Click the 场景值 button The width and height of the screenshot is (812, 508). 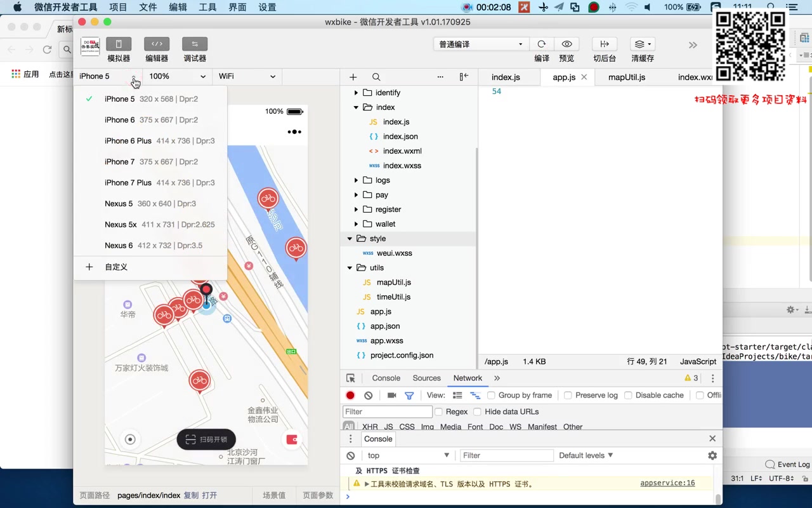(x=274, y=495)
